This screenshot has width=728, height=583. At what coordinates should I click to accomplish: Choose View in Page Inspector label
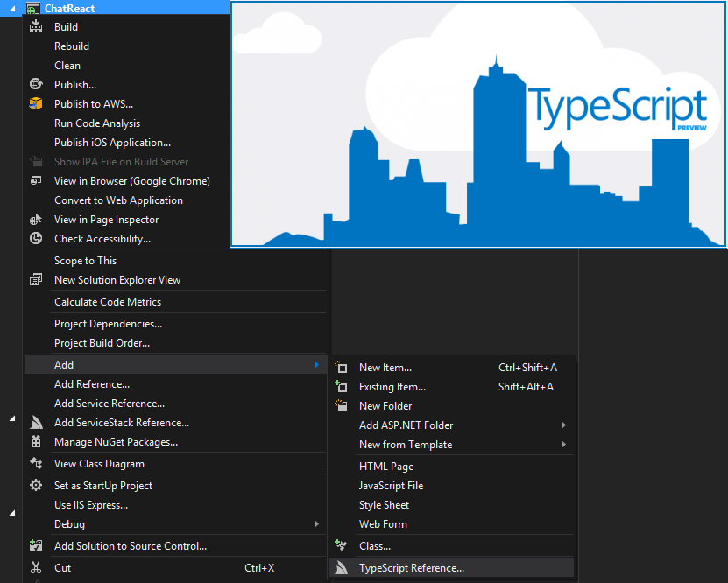tap(106, 220)
